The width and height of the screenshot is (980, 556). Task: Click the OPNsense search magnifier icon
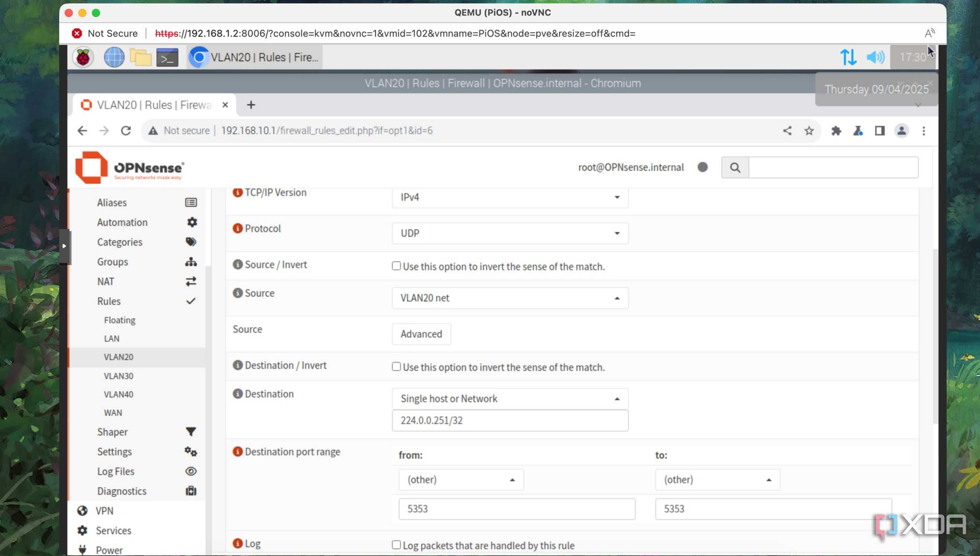[x=735, y=168]
